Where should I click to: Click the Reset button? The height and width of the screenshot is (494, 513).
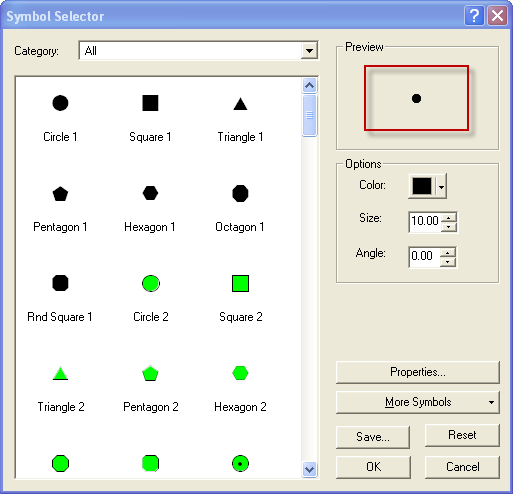[x=462, y=435]
